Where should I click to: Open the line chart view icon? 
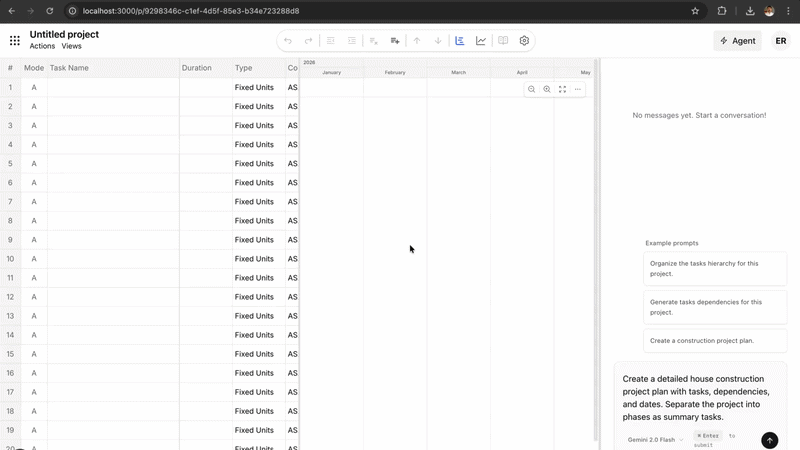(x=481, y=41)
